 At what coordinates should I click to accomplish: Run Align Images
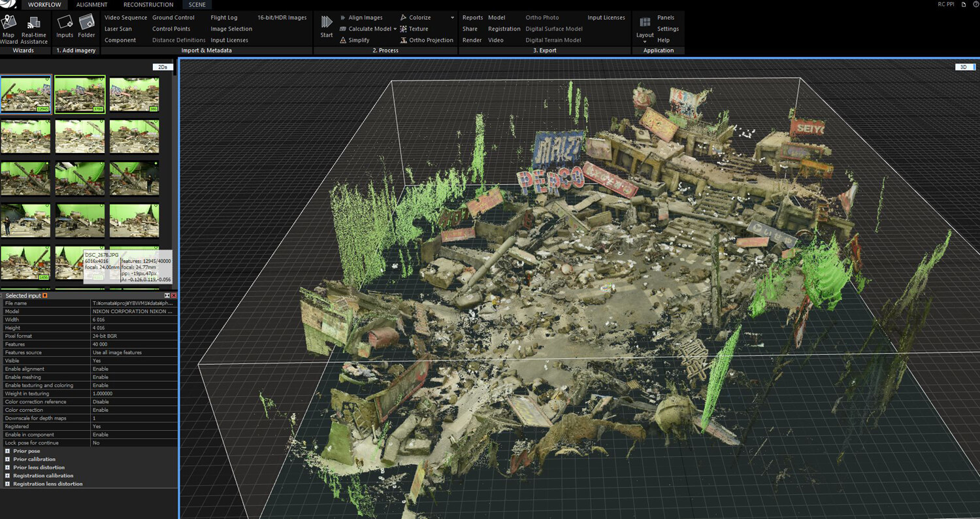click(x=365, y=18)
